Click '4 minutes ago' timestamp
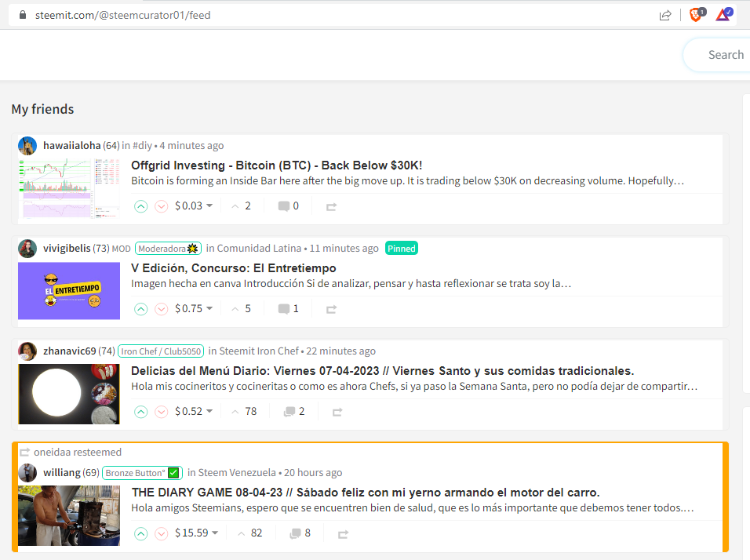750x560 pixels. (x=191, y=145)
